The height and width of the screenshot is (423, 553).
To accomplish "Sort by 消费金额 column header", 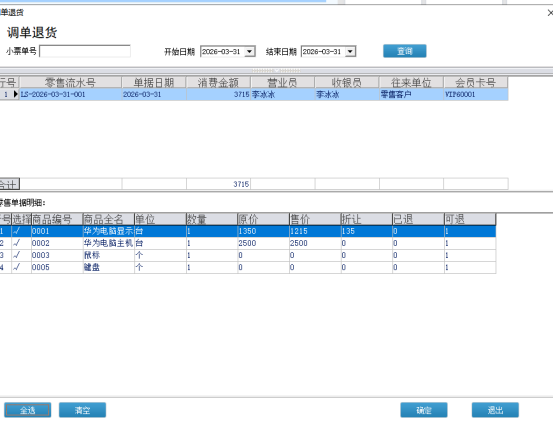I will [x=218, y=83].
